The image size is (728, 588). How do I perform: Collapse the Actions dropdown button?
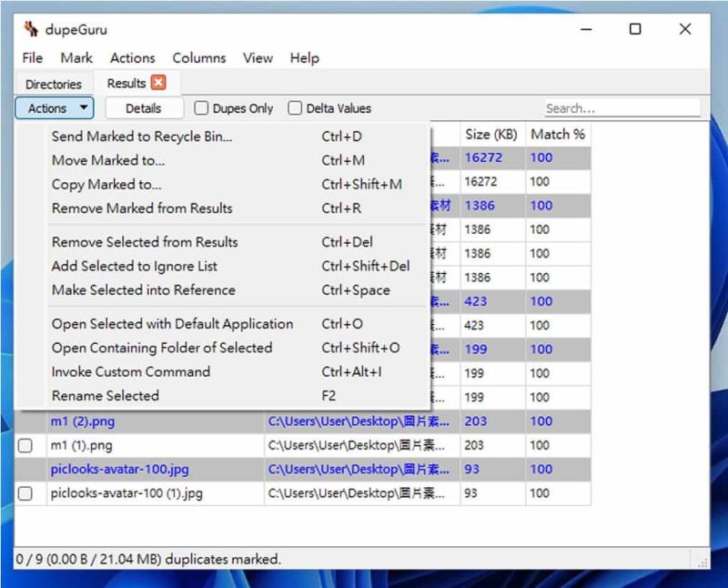(55, 107)
